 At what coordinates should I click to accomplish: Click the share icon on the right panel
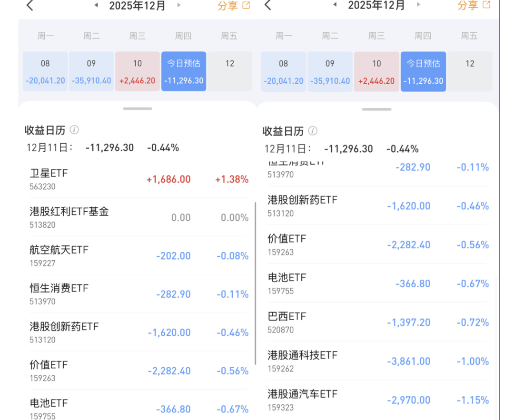[486, 5]
